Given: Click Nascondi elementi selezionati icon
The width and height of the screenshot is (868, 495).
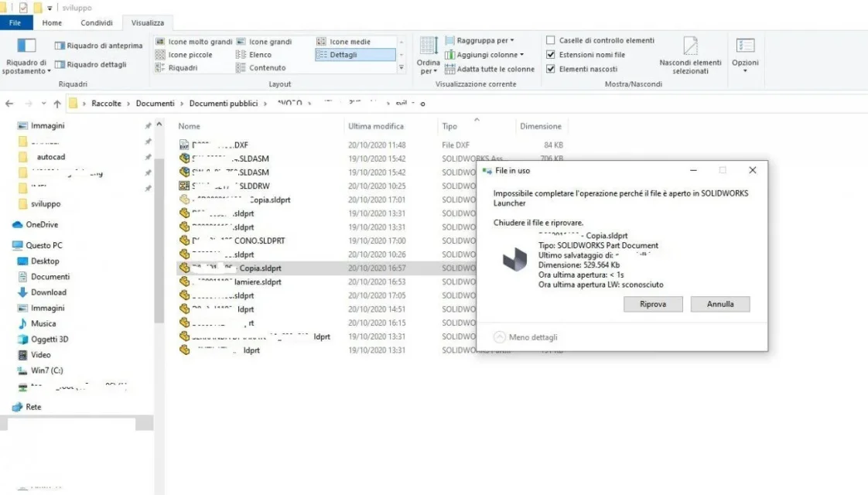Looking at the screenshot, I should pyautogui.click(x=690, y=46).
